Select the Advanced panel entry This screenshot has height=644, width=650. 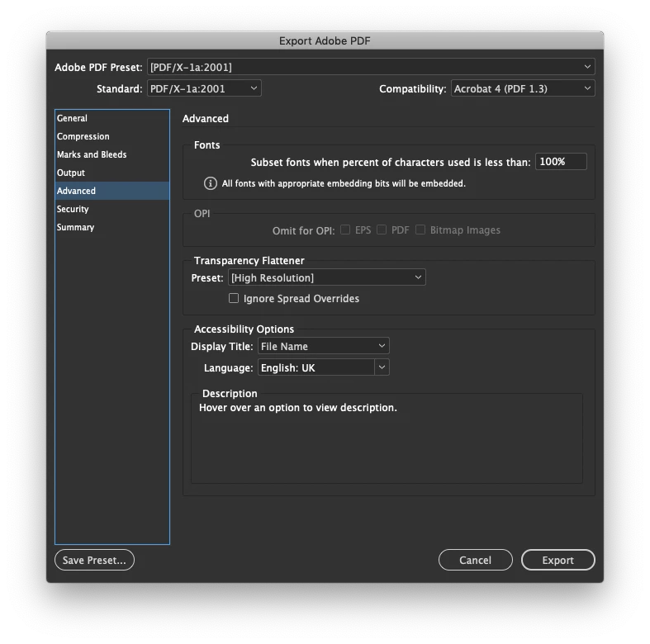[x=112, y=191]
